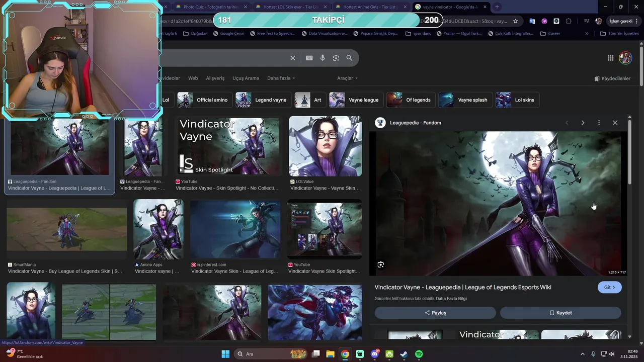The image size is (644, 362).
Task: Open taskbar volume control
Action: (612, 354)
